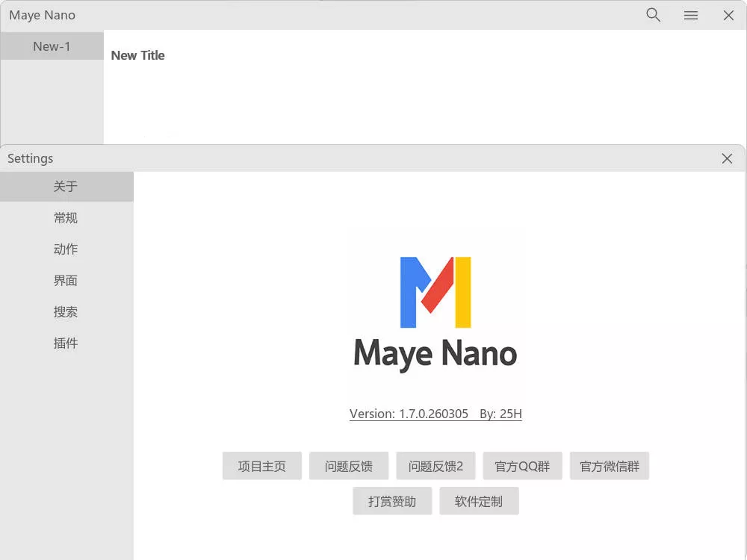The width and height of the screenshot is (747, 560).
Task: Click the 项目主页 project homepage button
Action: 261,465
